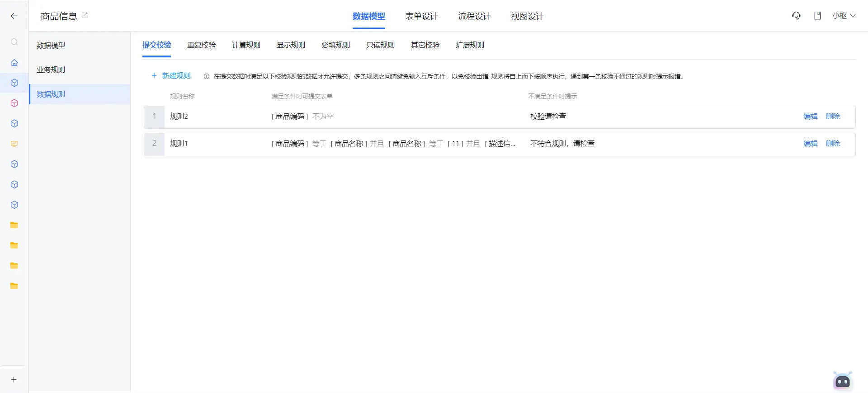Select 数据规则 in the side menu
This screenshot has height=393, width=868.
point(80,94)
